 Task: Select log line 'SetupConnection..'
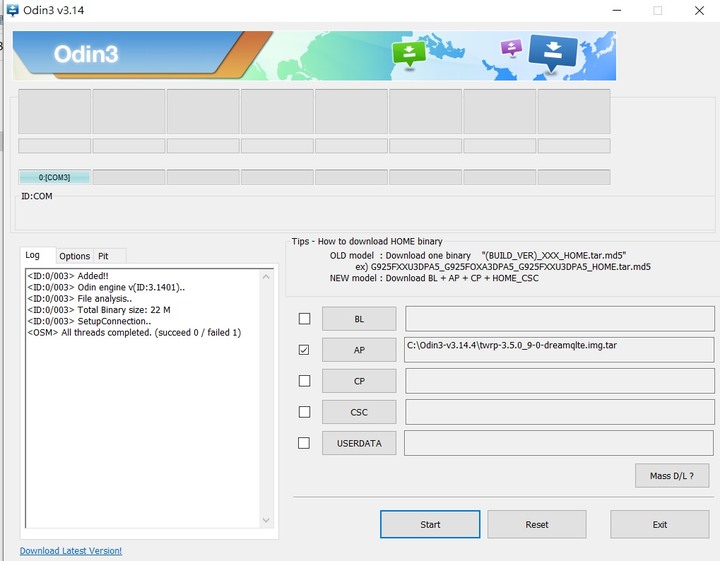(x=89, y=321)
